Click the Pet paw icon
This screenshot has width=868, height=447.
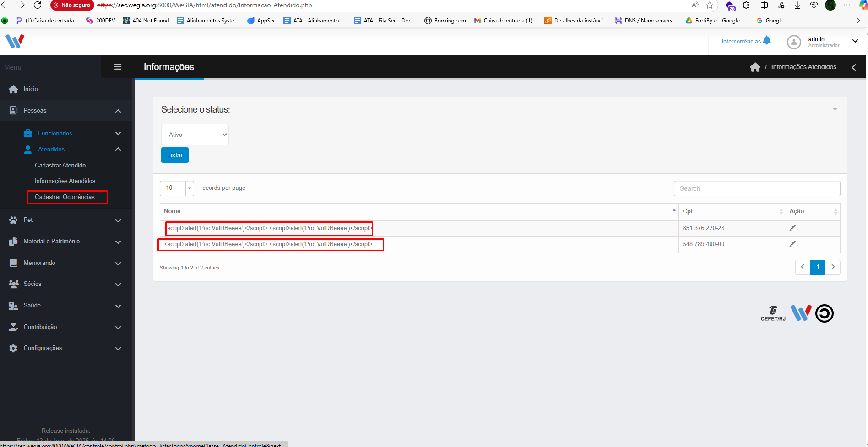click(x=13, y=220)
